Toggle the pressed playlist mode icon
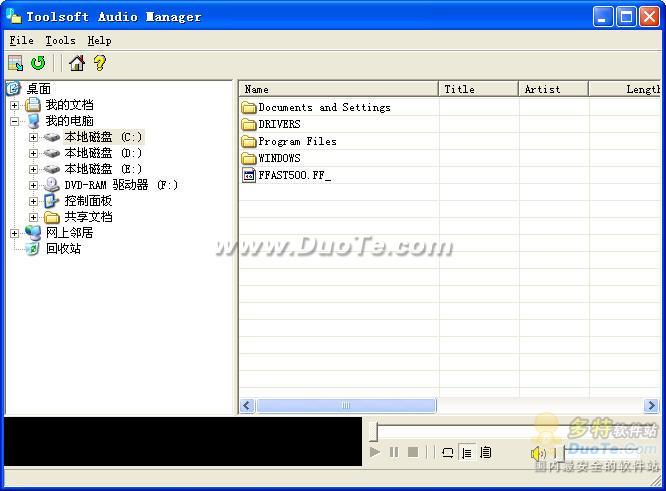Viewport: 666px width, 491px height. (467, 452)
